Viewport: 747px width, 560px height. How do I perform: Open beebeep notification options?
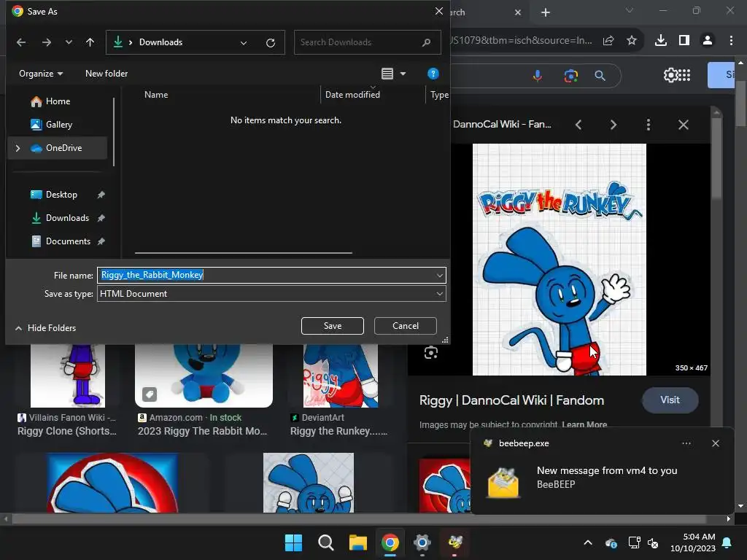click(x=686, y=443)
